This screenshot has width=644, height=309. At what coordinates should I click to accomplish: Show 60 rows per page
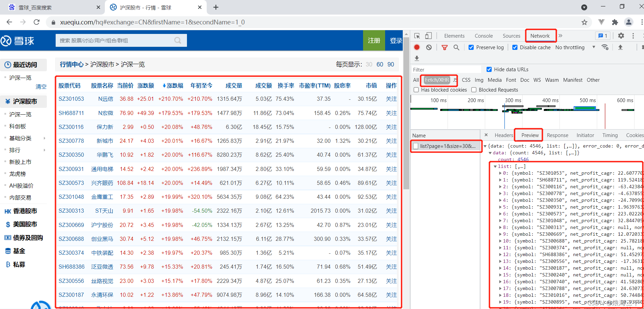[380, 64]
